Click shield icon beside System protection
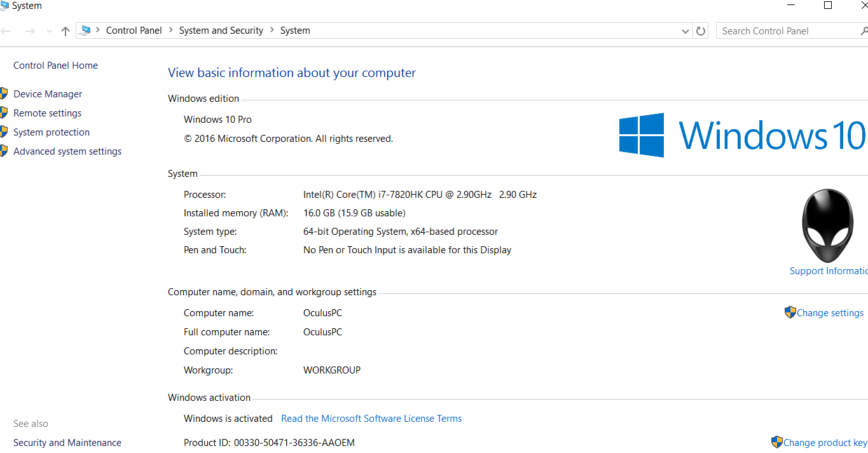 click(x=4, y=132)
